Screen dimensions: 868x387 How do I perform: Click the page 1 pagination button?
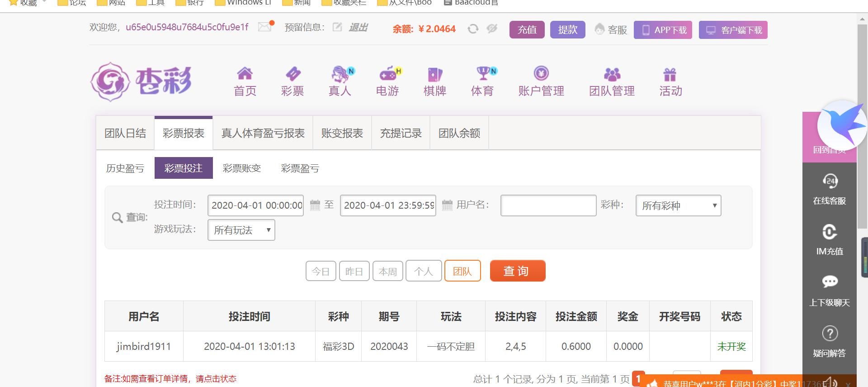pyautogui.click(x=638, y=379)
